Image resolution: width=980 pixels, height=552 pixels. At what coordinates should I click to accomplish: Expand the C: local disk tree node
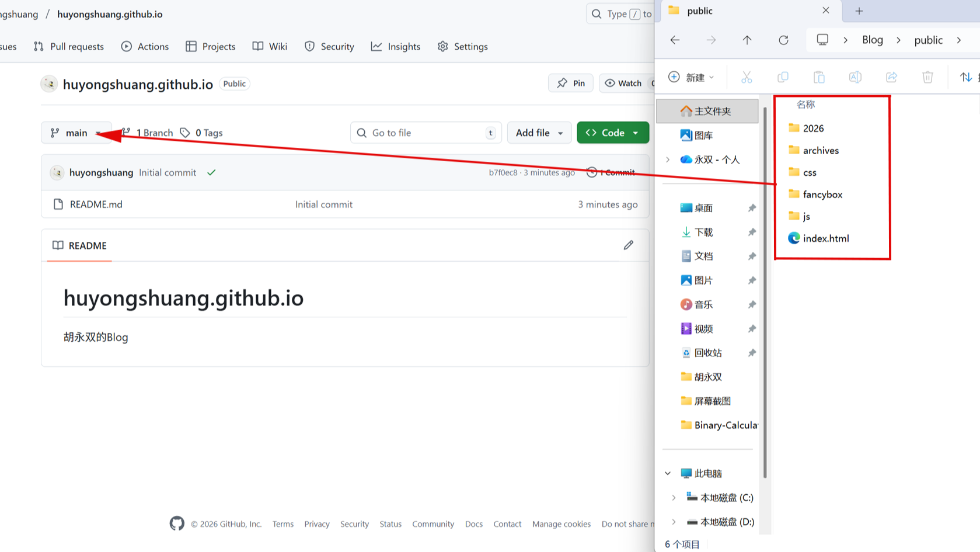pos(674,498)
